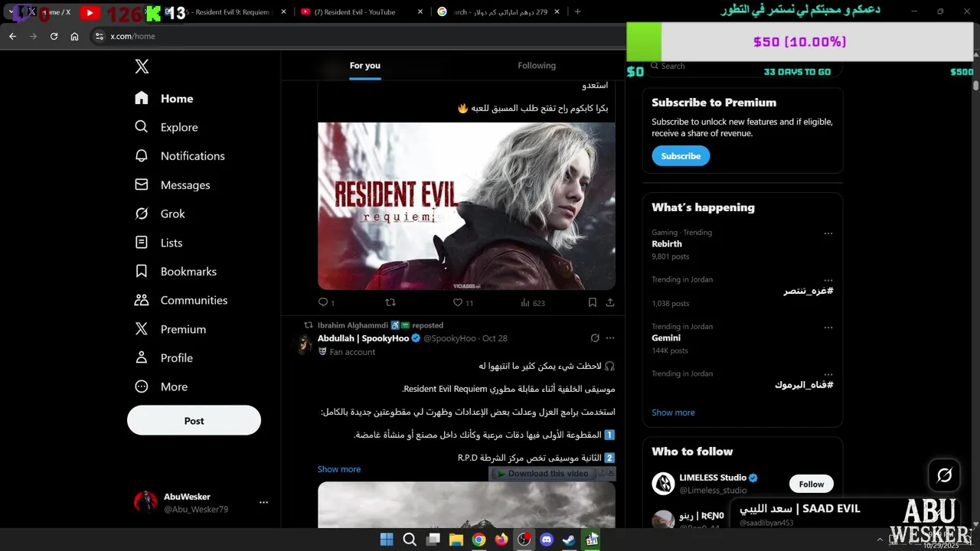Click the Search input field
The height and width of the screenshot is (551, 980).
[x=743, y=67]
